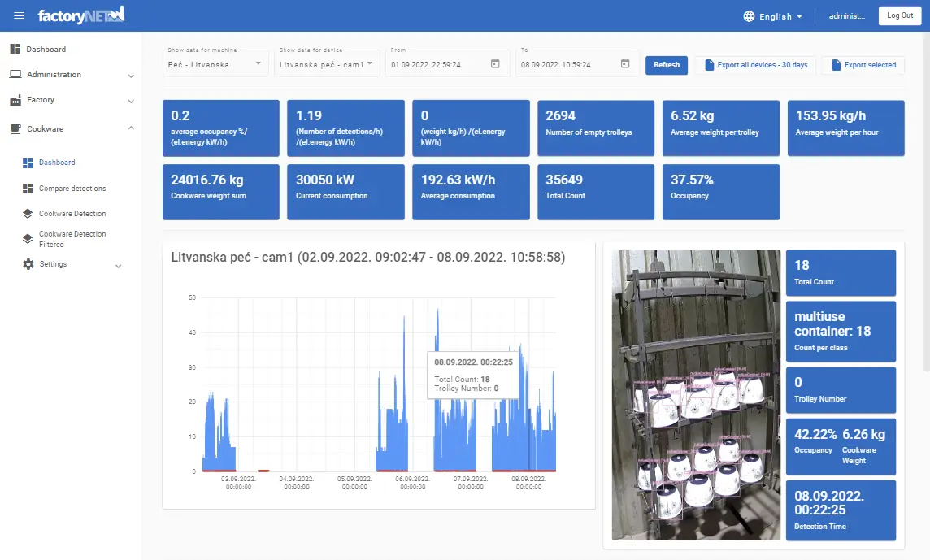
Task: Click the Compare detections grid icon
Action: coord(28,189)
